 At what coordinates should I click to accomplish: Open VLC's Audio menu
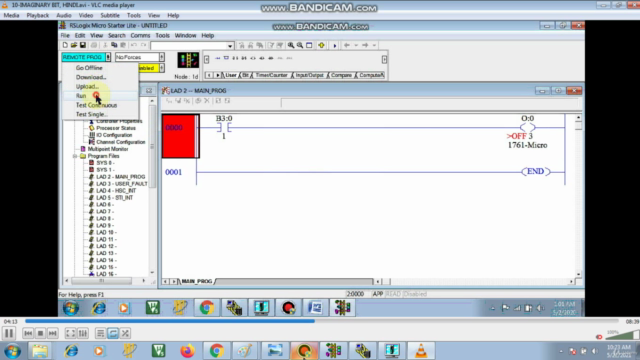[x=64, y=15]
